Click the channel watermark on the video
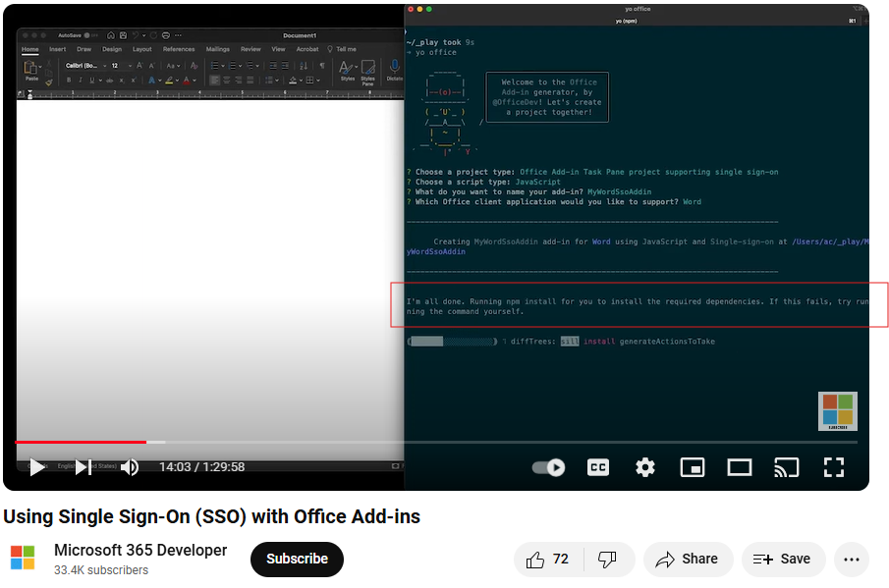This screenshot has height=588, width=889. point(837,411)
